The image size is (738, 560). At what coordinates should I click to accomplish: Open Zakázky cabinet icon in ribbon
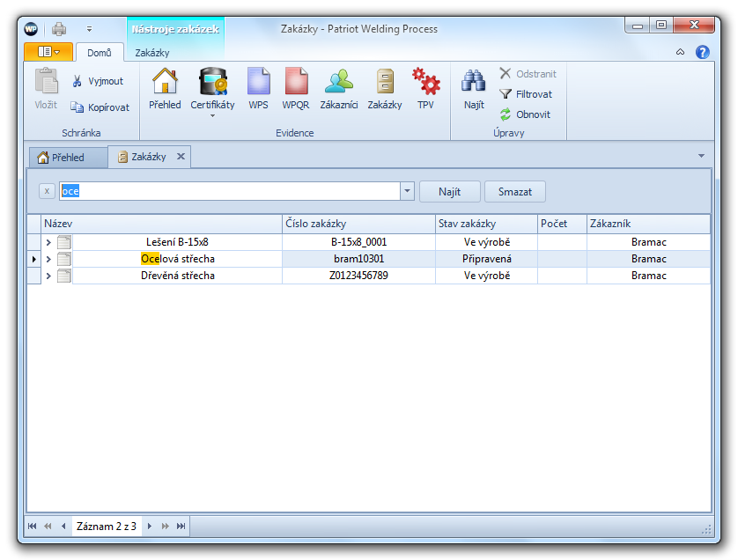[x=385, y=90]
